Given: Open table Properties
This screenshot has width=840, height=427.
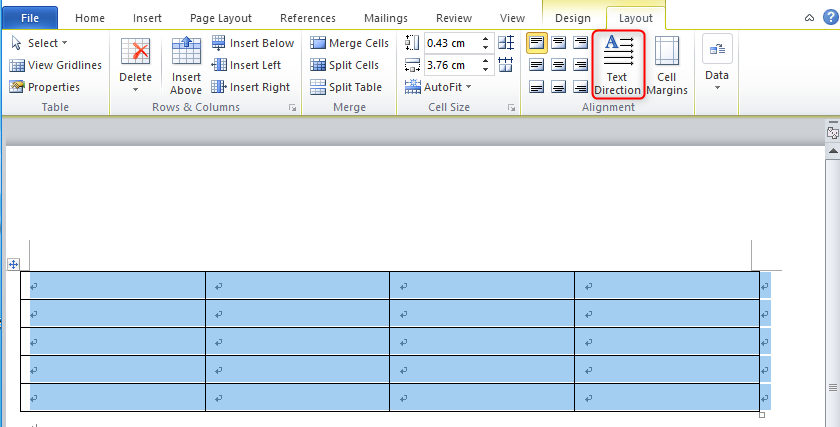Looking at the screenshot, I should coord(45,87).
